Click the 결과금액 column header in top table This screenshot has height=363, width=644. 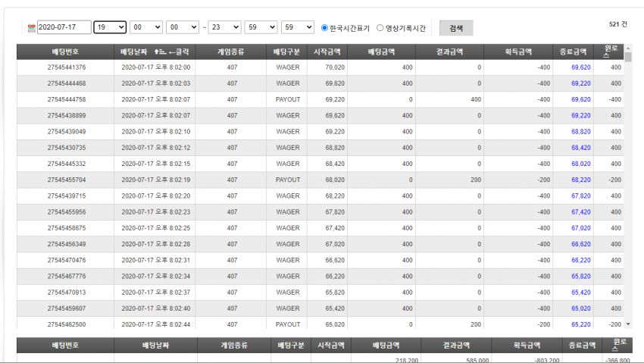pos(450,52)
